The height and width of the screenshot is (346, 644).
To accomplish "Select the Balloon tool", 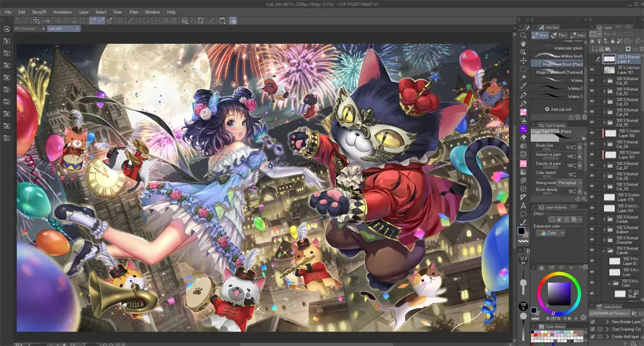I will [523, 215].
